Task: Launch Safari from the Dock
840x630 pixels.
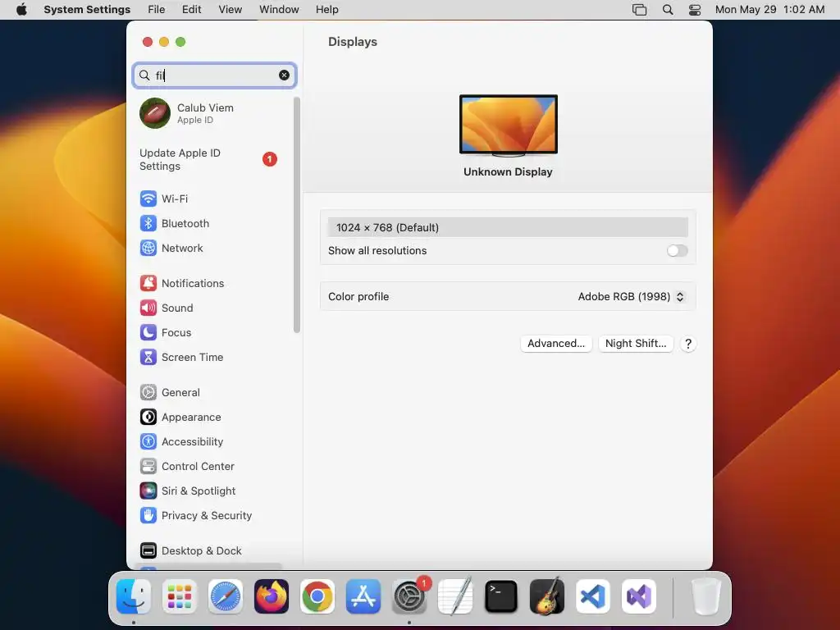Action: (226, 596)
